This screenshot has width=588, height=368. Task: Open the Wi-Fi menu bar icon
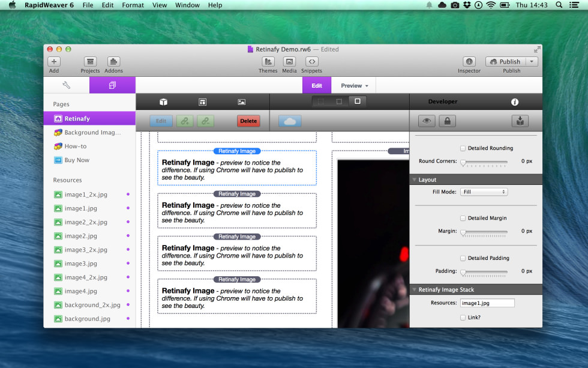coord(491,5)
